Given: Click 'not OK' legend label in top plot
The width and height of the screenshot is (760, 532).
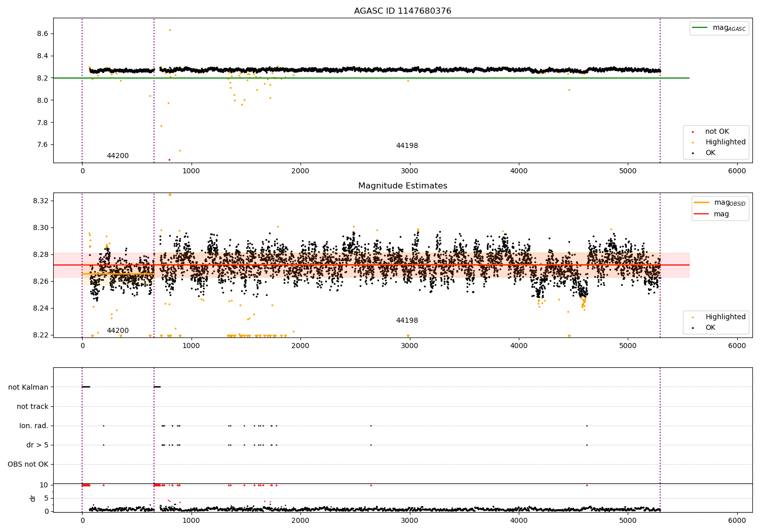Looking at the screenshot, I should [717, 132].
